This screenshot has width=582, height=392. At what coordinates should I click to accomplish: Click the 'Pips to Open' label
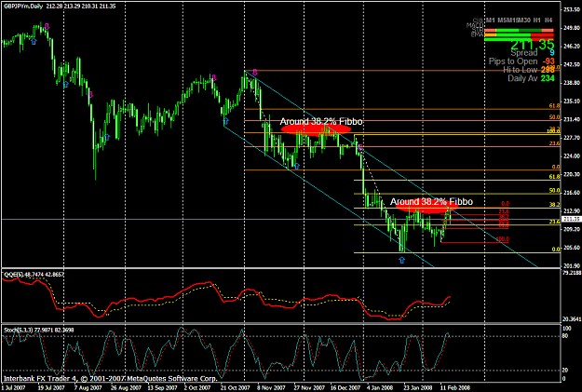point(513,61)
